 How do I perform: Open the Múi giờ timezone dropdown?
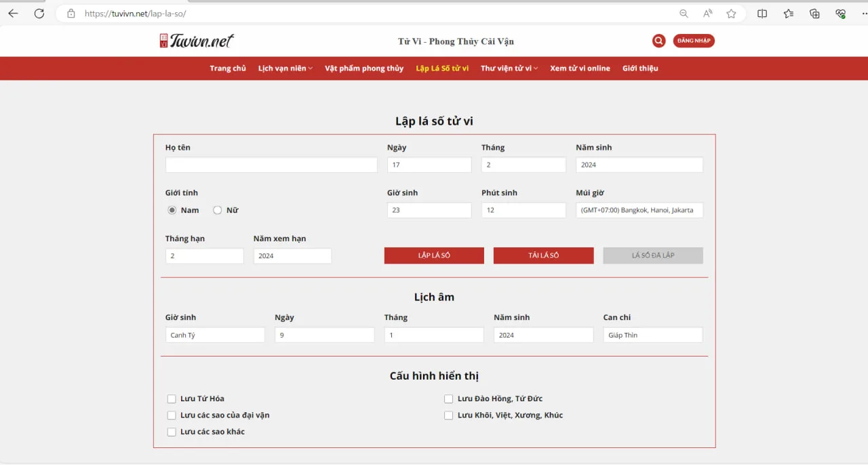(639, 210)
